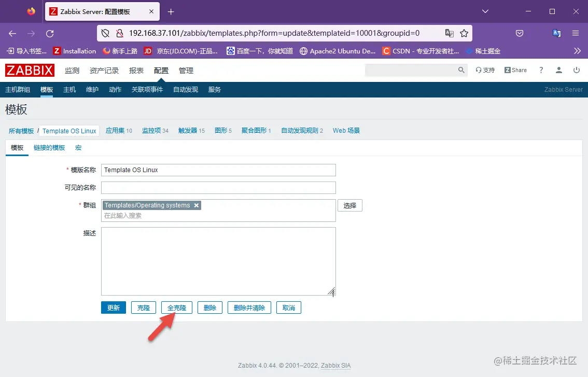Screen dimensions: 588x377
Task: Switch to the 宏 tab
Action: click(x=78, y=147)
